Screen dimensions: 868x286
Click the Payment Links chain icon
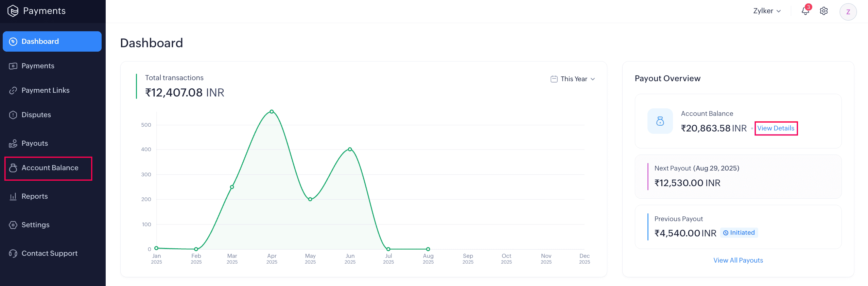pos(13,90)
